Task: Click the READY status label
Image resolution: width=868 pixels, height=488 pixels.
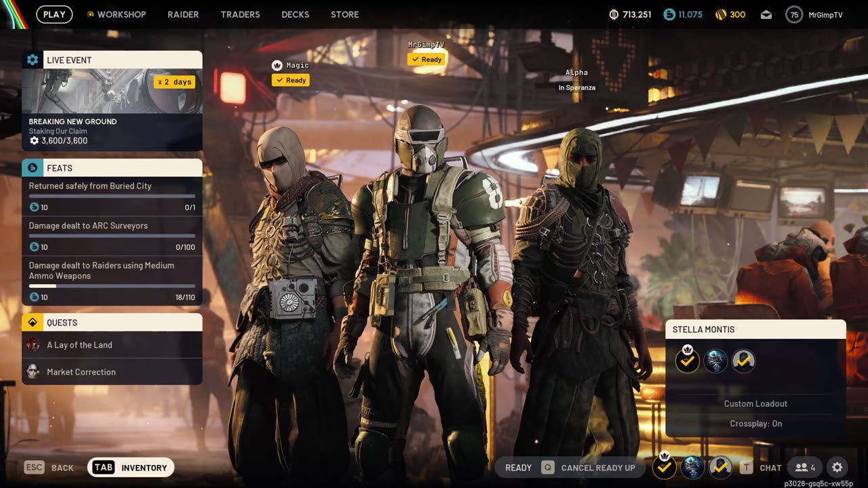Action: click(x=518, y=468)
